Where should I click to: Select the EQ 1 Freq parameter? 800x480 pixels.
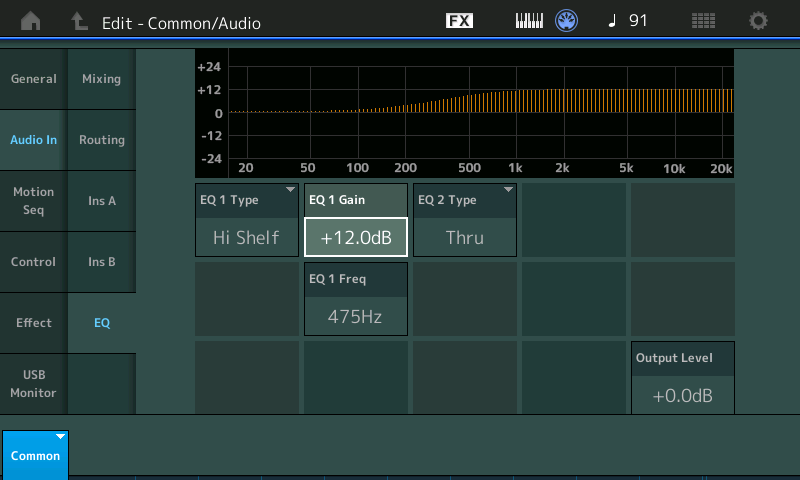click(x=356, y=299)
